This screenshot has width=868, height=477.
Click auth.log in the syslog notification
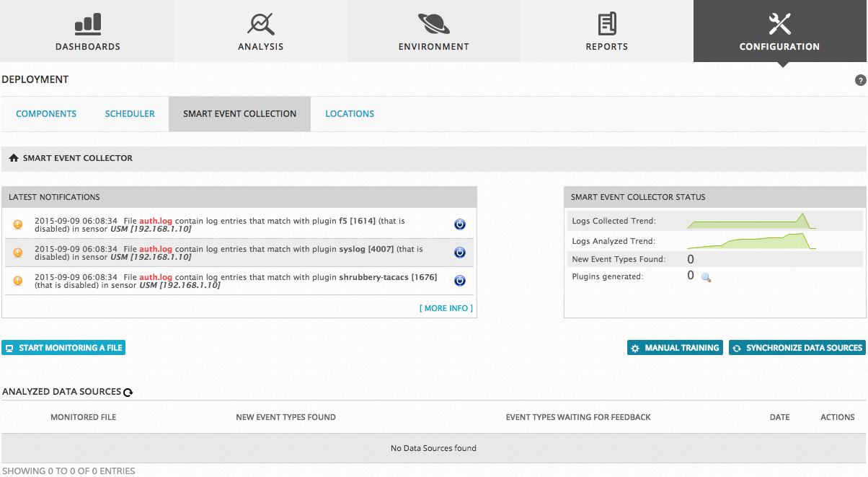click(156, 249)
